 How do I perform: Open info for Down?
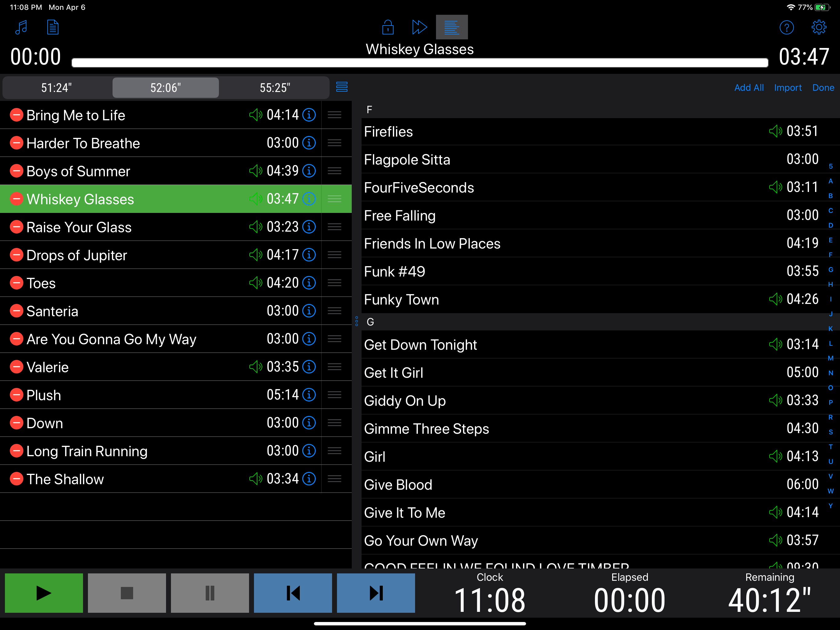pos(309,423)
